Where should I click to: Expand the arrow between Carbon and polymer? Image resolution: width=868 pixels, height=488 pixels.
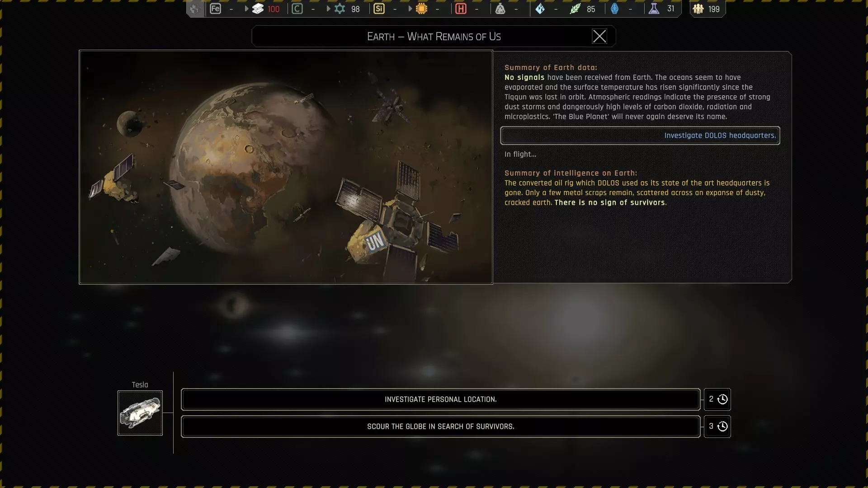pyautogui.click(x=328, y=9)
